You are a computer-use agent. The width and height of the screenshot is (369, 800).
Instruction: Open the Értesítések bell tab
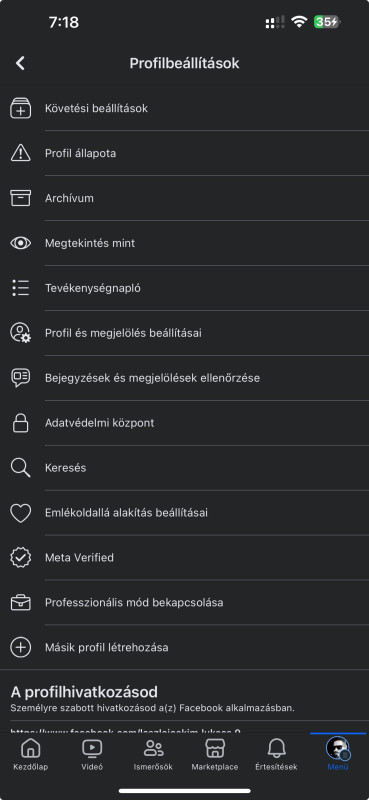[276, 754]
